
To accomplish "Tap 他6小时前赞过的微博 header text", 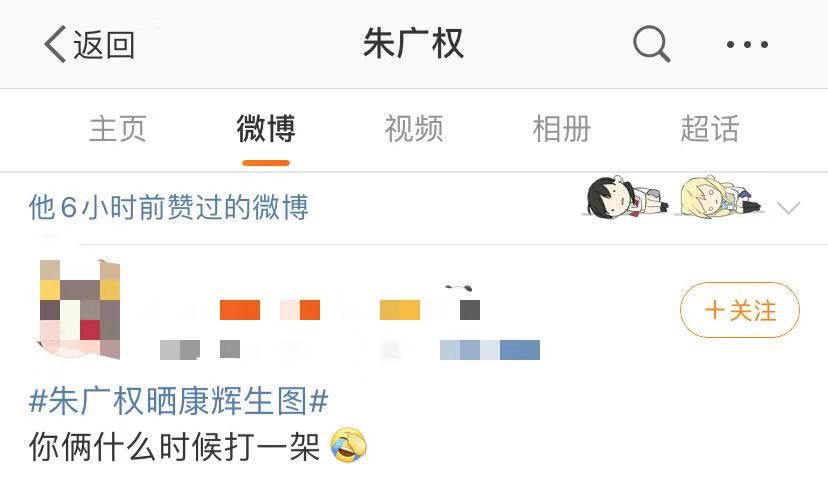I will [x=168, y=206].
